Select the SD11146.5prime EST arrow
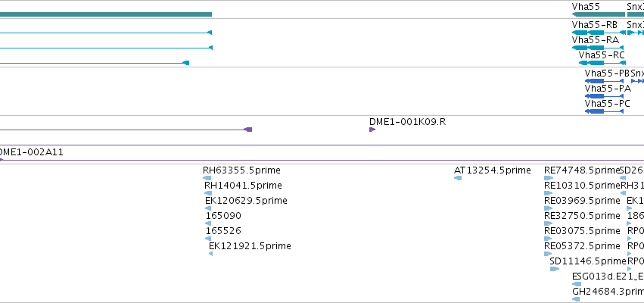The height and width of the screenshot is (303, 644). (555, 269)
